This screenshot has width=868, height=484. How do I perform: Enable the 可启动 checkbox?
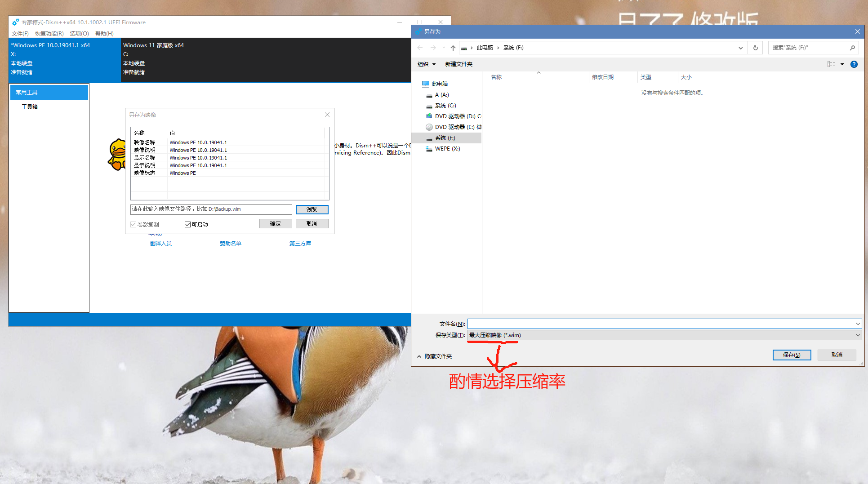point(187,224)
